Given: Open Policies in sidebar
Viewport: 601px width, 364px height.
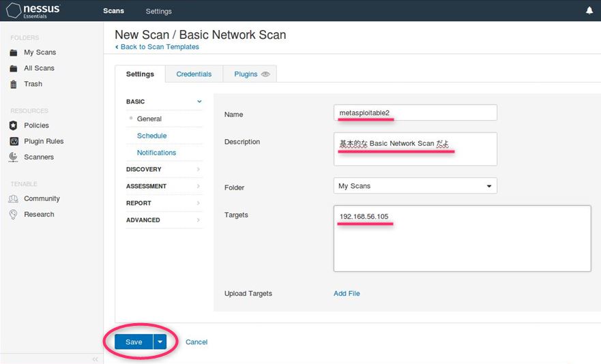Looking at the screenshot, I should [x=36, y=125].
